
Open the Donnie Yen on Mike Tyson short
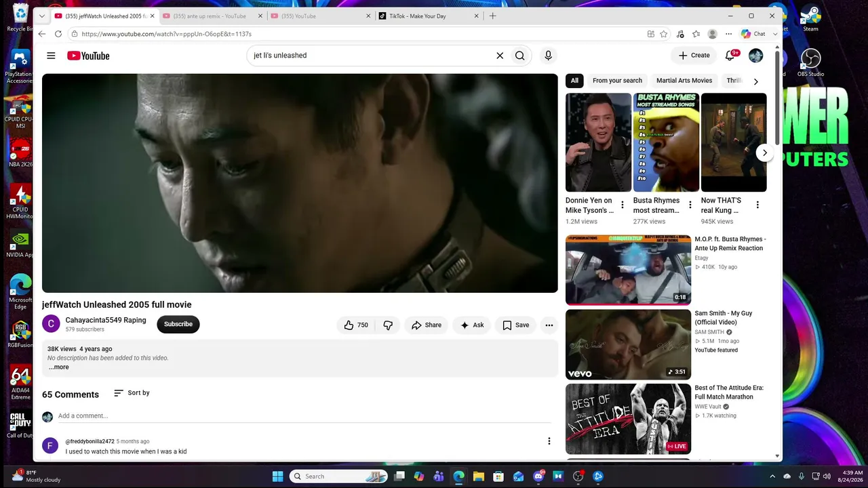coord(598,142)
